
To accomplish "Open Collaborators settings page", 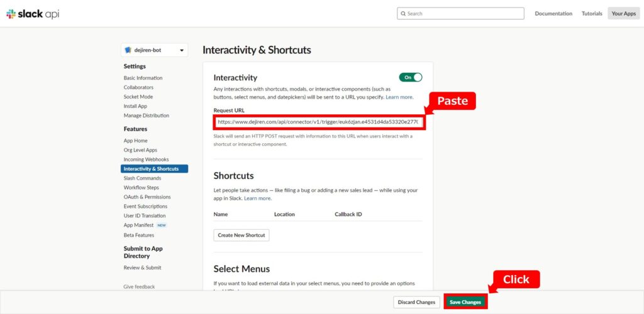I will (x=138, y=87).
